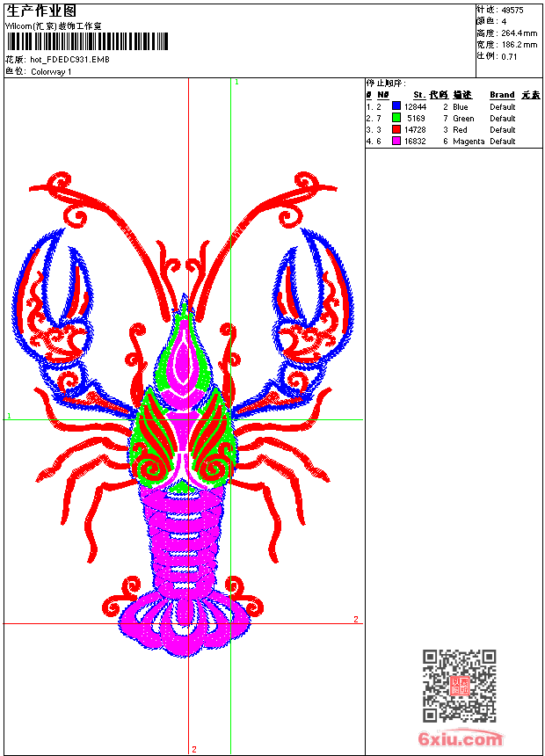Select the title '生产作业图'

point(41,11)
